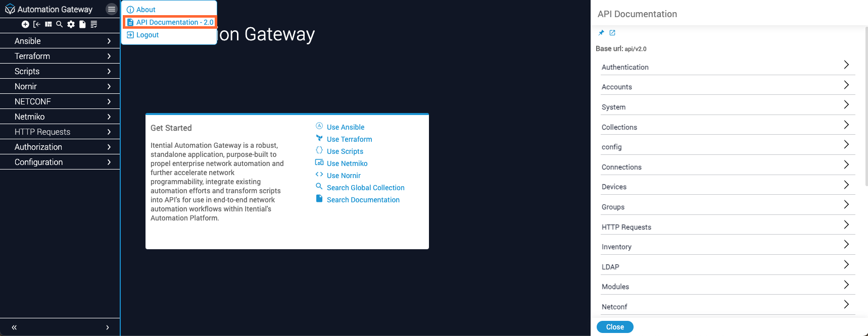Click the plus add icon in toolbar
Viewport: 868px width, 336px height.
click(25, 24)
